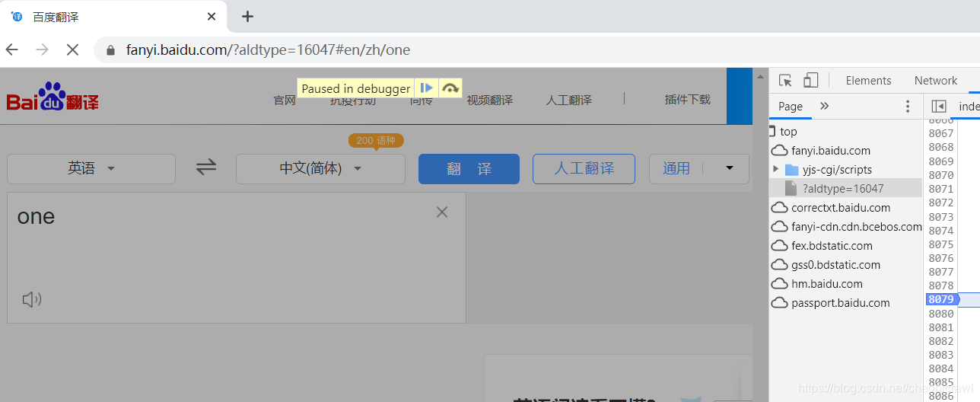This screenshot has height=402, width=980.
Task: Open source language 英语 dropdown
Action: tap(91, 169)
